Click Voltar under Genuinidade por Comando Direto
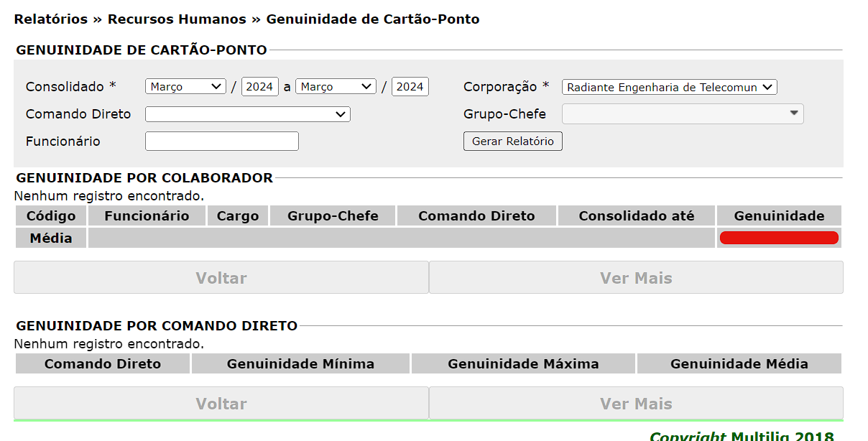This screenshot has height=441, width=868. [x=221, y=404]
